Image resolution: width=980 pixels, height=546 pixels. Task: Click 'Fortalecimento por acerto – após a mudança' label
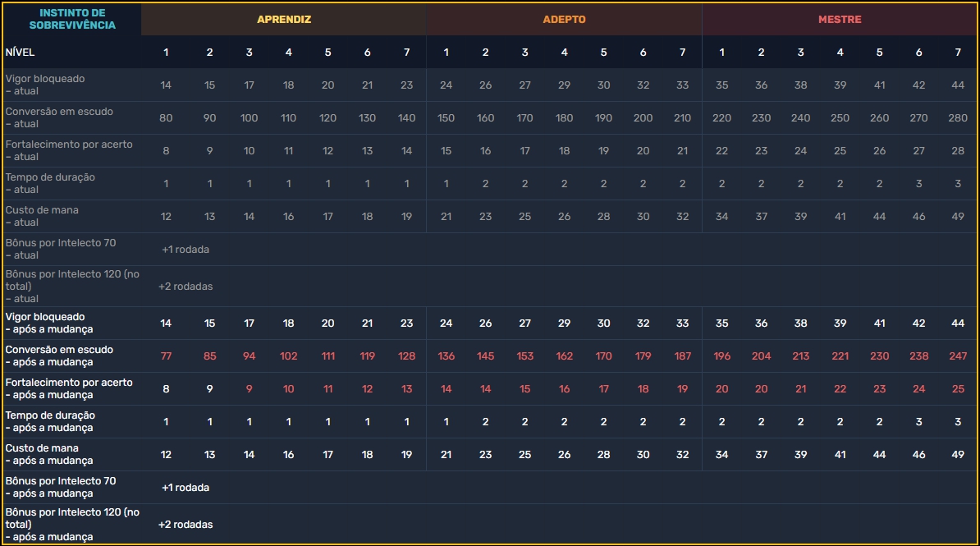69,389
